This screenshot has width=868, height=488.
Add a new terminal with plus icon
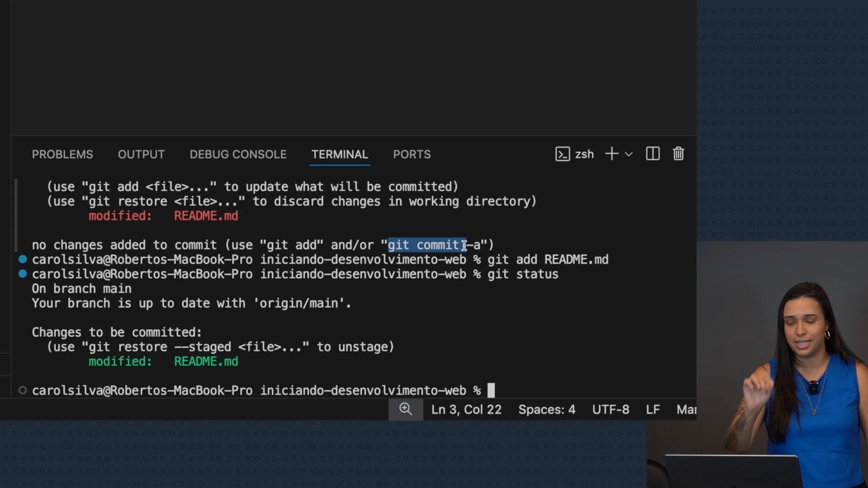[611, 154]
